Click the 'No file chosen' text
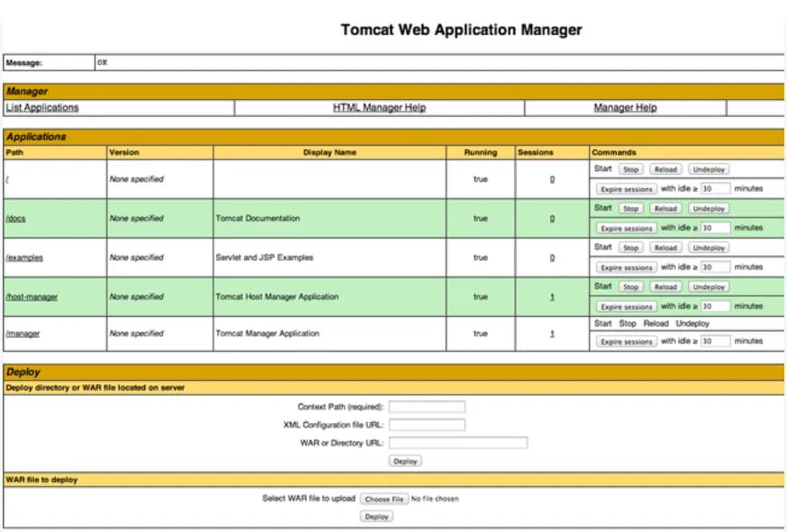The image size is (787, 532). coord(435,499)
